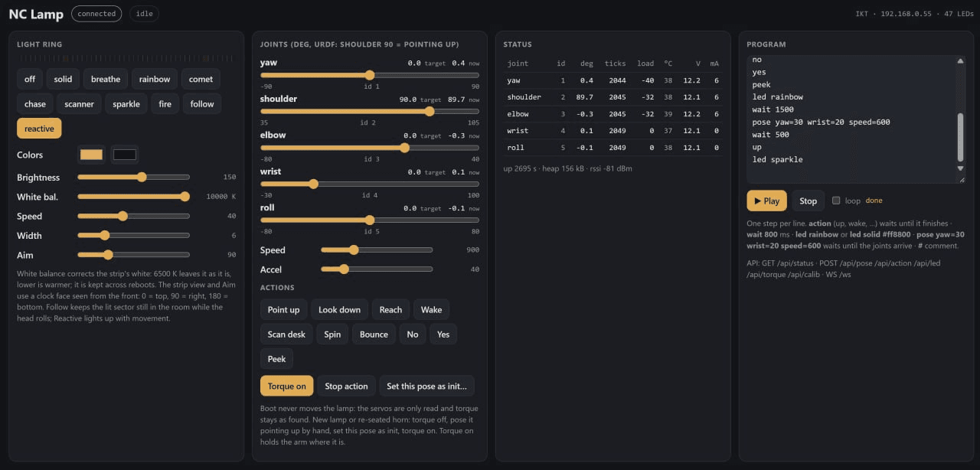Screen dimensions: 980x470
Task: Click the uptime and heap status line
Action: (568, 168)
